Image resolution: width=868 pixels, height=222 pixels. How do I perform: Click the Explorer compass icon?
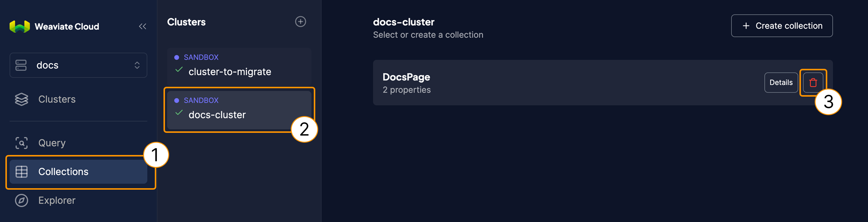point(22,200)
